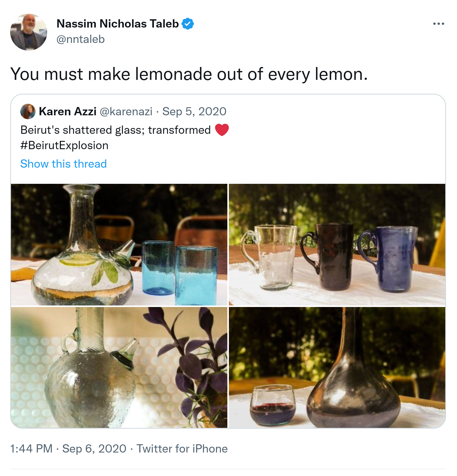Open the photo of three glass mugs
The width and height of the screenshot is (457, 476).
click(x=337, y=244)
